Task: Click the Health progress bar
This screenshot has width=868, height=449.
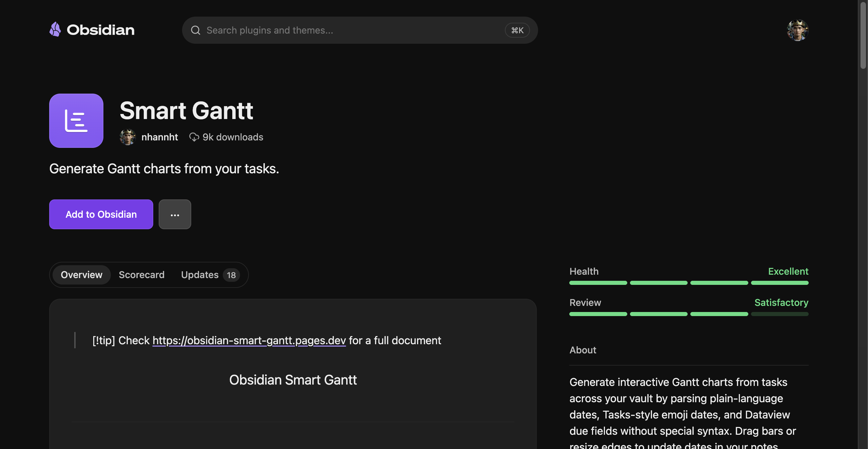Action: point(689,283)
